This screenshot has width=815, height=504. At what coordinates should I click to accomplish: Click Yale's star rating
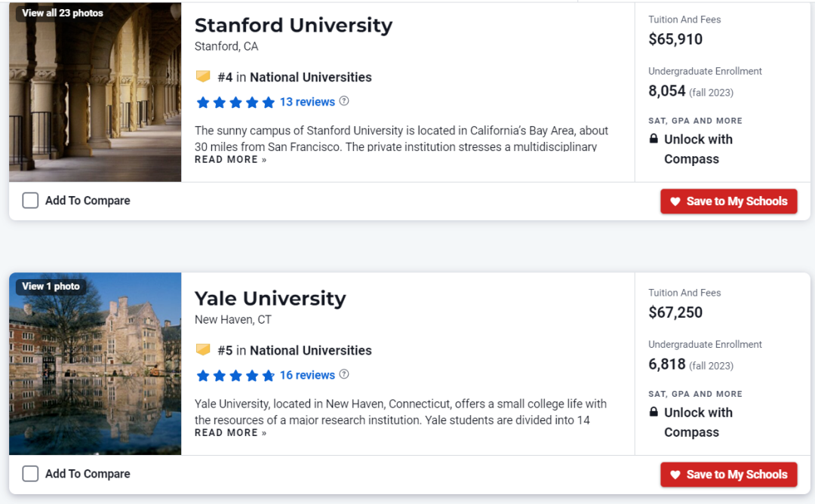(235, 375)
